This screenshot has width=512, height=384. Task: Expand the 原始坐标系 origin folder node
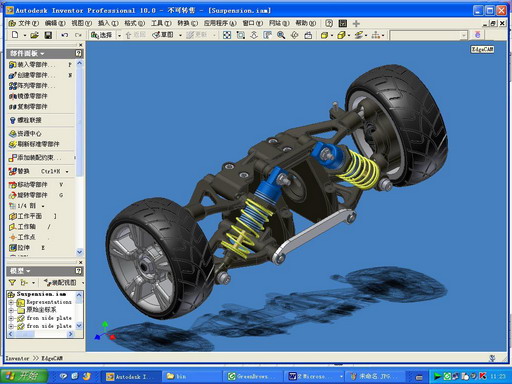(x=11, y=310)
